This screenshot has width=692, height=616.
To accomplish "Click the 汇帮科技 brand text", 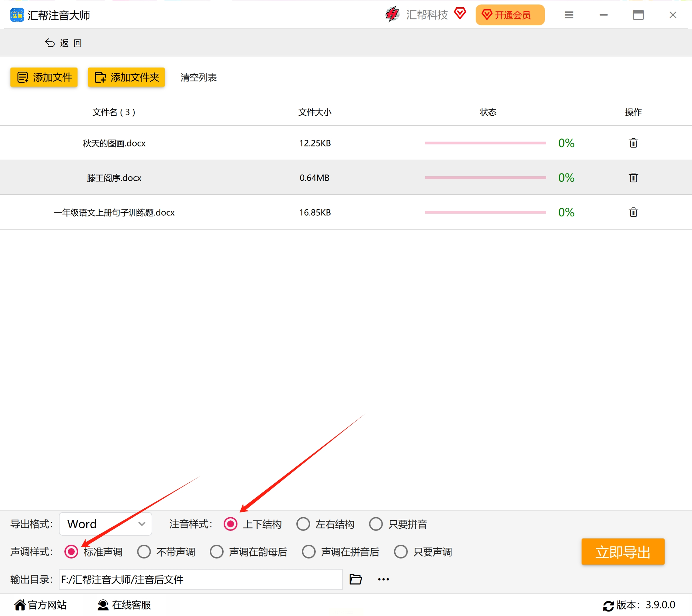I will pos(427,15).
